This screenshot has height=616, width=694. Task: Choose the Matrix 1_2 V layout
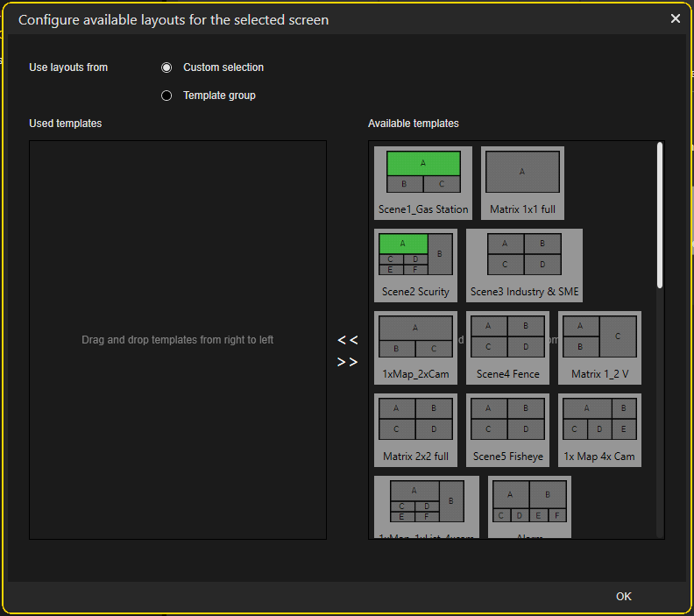tap(599, 347)
